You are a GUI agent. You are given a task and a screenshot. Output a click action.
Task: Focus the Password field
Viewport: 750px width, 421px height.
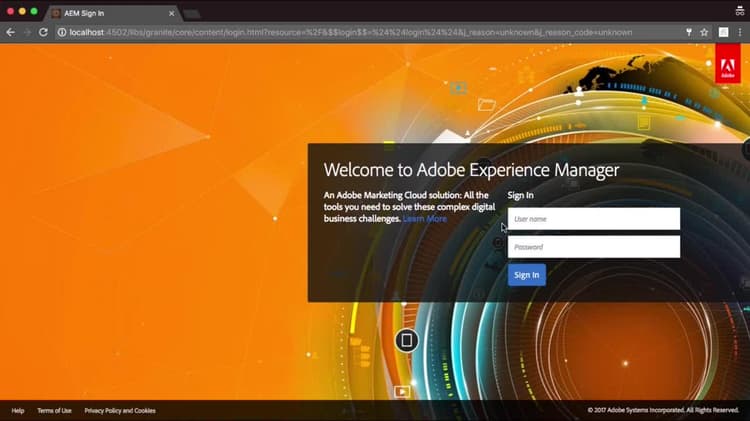pos(594,247)
